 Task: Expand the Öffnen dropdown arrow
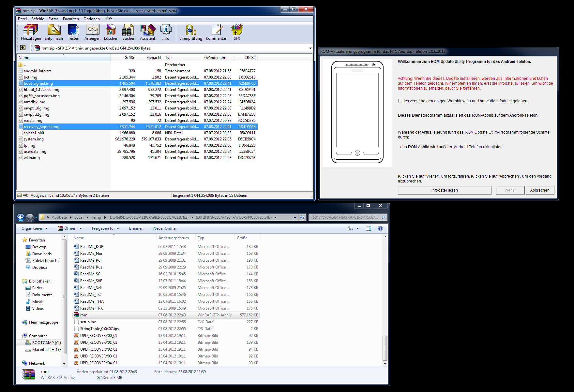81,228
